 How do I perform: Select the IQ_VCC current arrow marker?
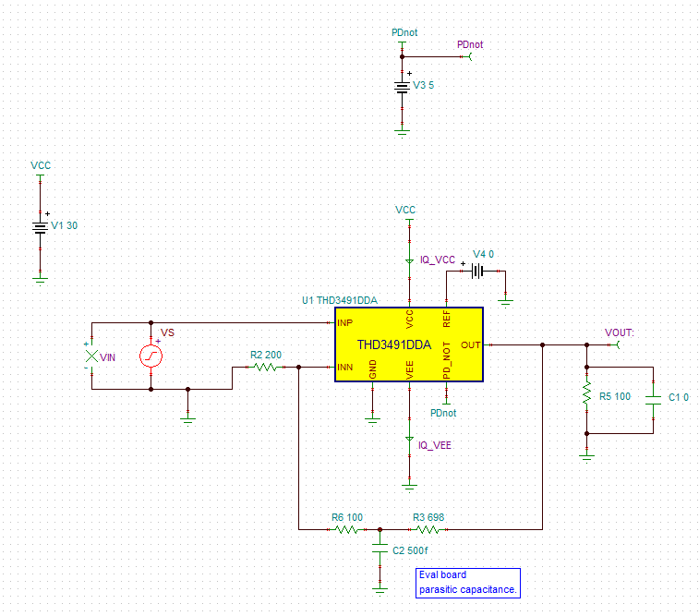coord(409,261)
